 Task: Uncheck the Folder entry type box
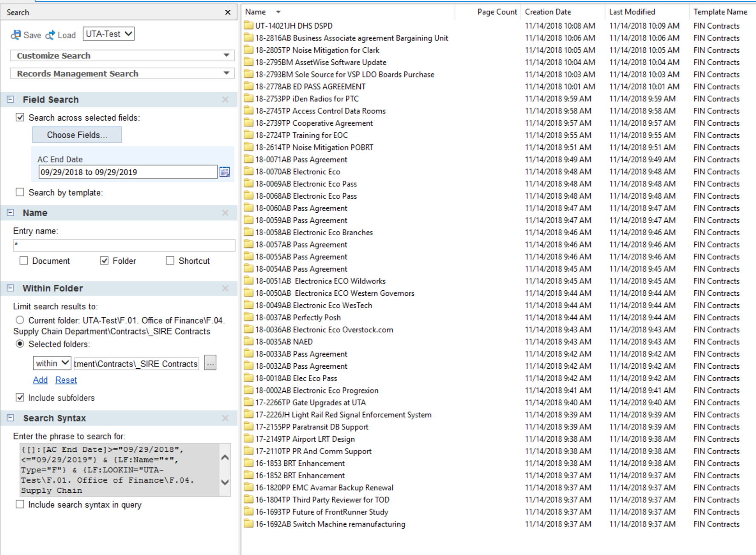(x=104, y=260)
